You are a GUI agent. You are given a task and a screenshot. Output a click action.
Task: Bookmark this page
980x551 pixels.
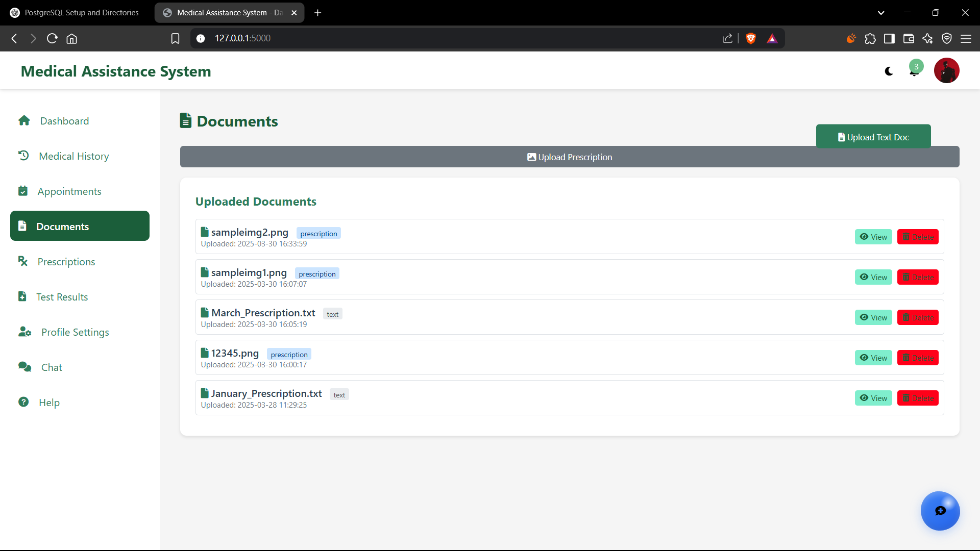point(175,38)
